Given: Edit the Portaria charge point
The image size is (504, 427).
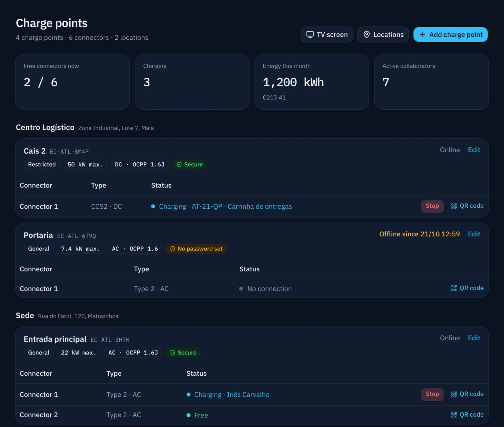Looking at the screenshot, I should point(474,234).
